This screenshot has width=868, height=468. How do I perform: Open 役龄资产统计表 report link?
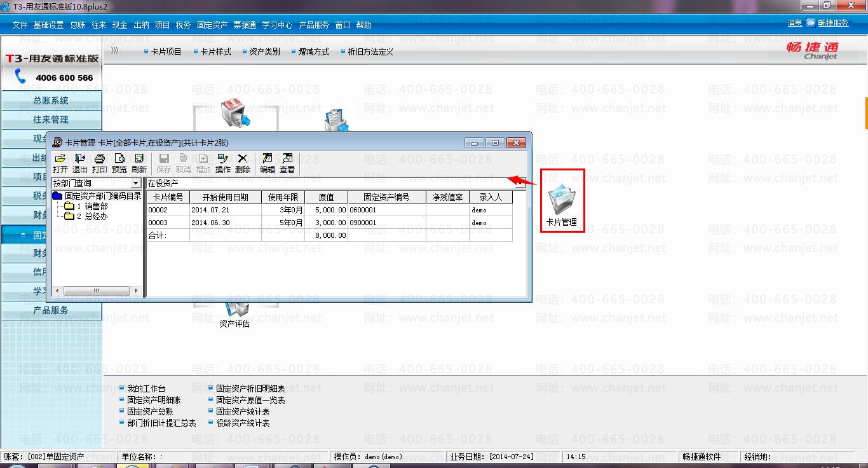point(243,423)
